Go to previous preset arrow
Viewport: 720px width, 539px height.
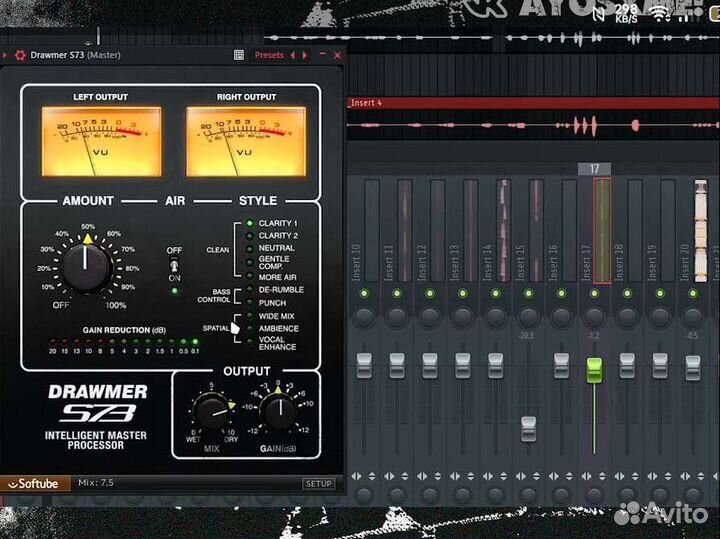click(293, 56)
